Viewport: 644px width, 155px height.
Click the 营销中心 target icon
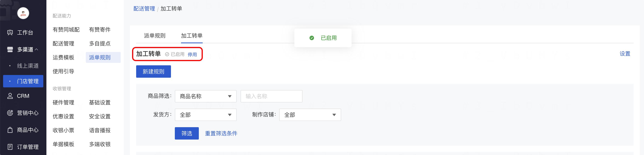[x=10, y=113]
